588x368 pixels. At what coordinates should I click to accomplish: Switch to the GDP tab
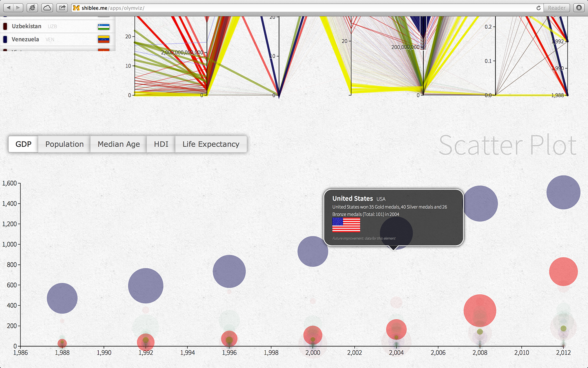(23, 144)
